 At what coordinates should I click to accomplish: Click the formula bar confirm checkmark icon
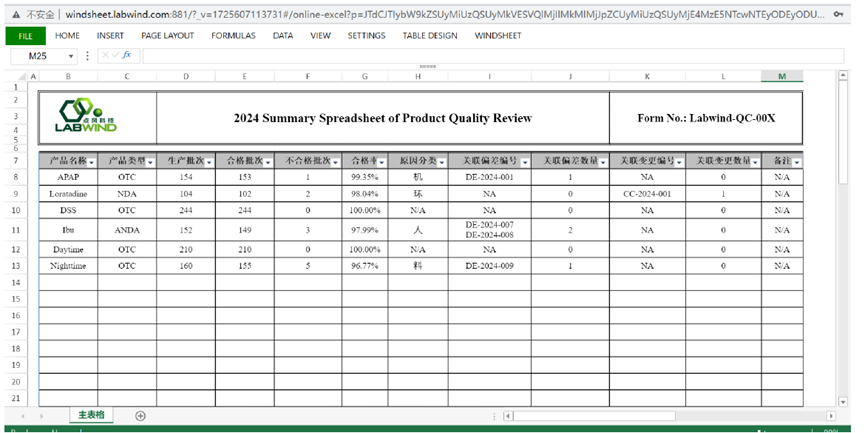coord(115,55)
